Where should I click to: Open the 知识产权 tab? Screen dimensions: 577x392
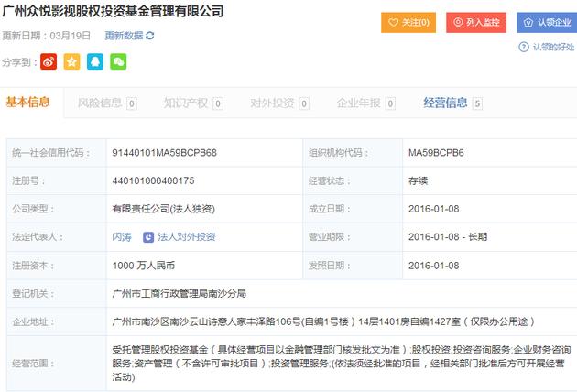pos(186,103)
